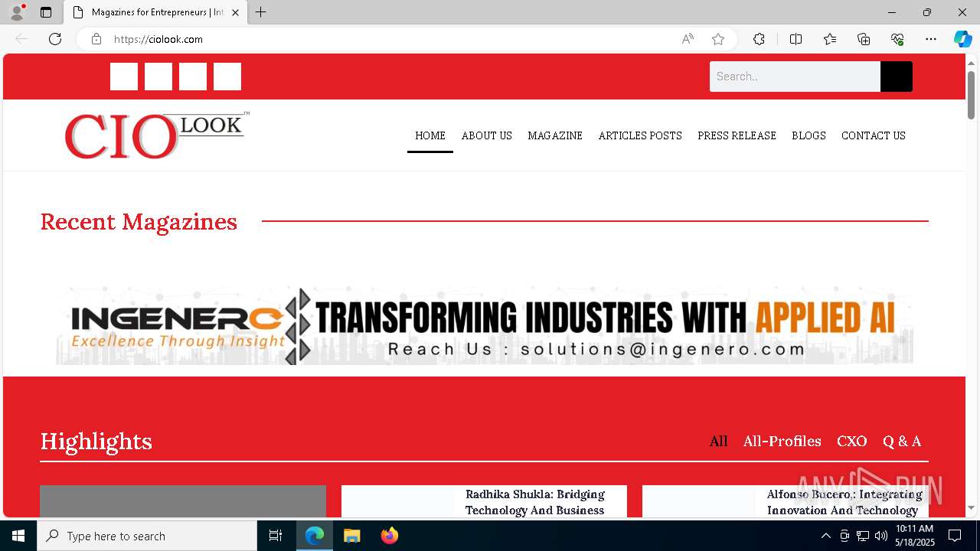The image size is (980, 551).
Task: Open the Windows notification center
Action: coord(955,536)
